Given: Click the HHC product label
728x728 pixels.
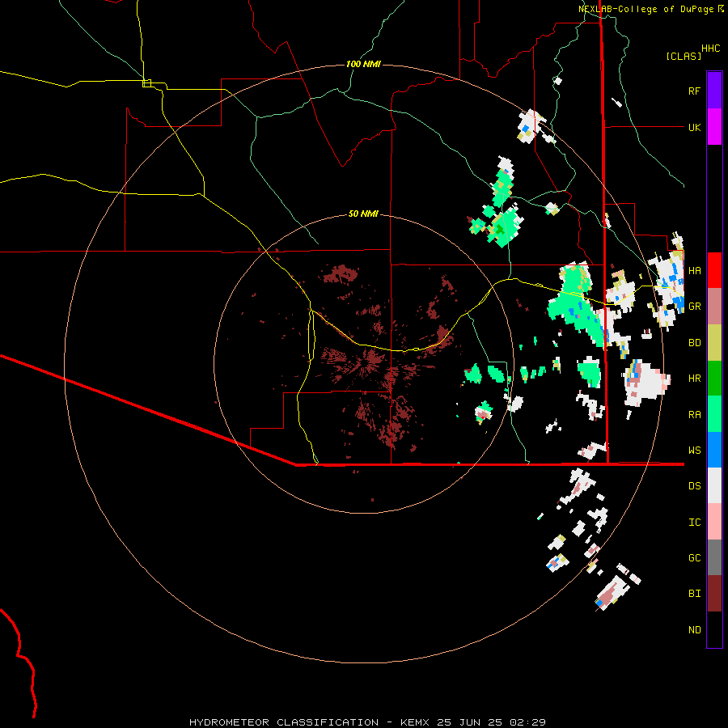Looking at the screenshot, I should [711, 49].
